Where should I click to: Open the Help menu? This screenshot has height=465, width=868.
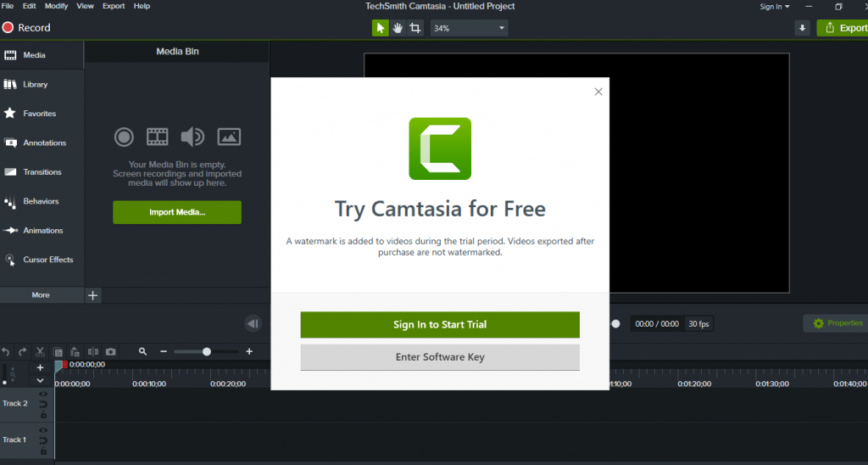(142, 6)
